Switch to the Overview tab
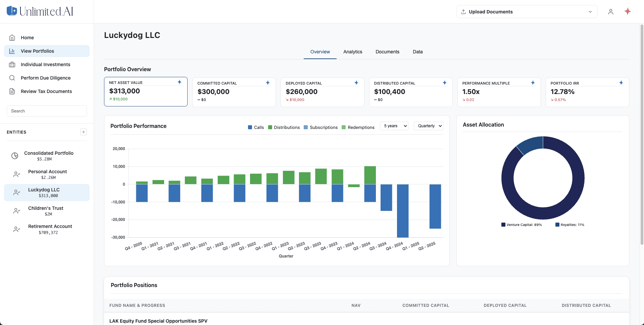The image size is (644, 325). (320, 52)
